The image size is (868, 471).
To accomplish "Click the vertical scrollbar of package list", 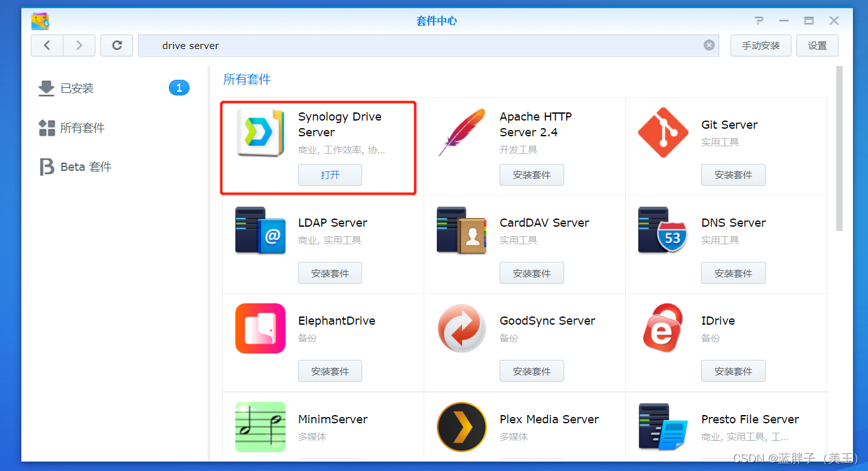I will pyautogui.click(x=840, y=148).
